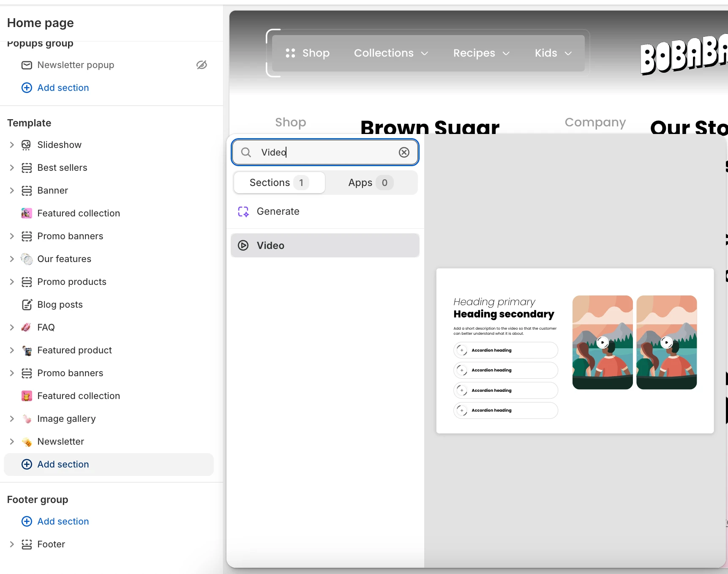Expand the Featured product section
The width and height of the screenshot is (728, 574).
pyautogui.click(x=12, y=350)
